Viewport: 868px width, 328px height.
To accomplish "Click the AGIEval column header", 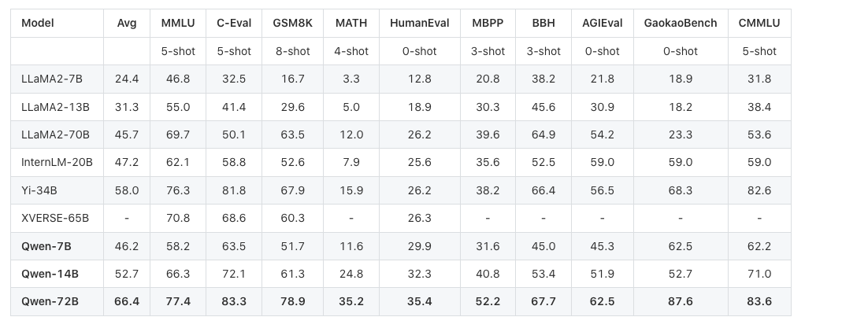I will (602, 23).
